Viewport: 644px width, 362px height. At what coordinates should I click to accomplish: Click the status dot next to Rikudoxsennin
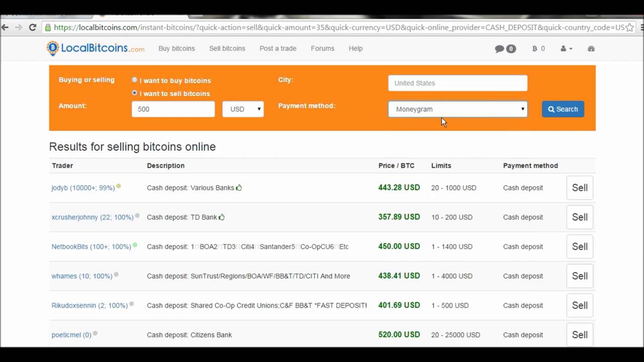(x=132, y=304)
